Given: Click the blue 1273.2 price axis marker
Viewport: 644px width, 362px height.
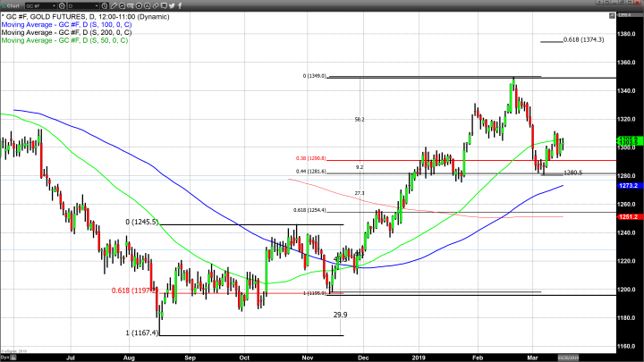Looking at the screenshot, I should click(629, 186).
